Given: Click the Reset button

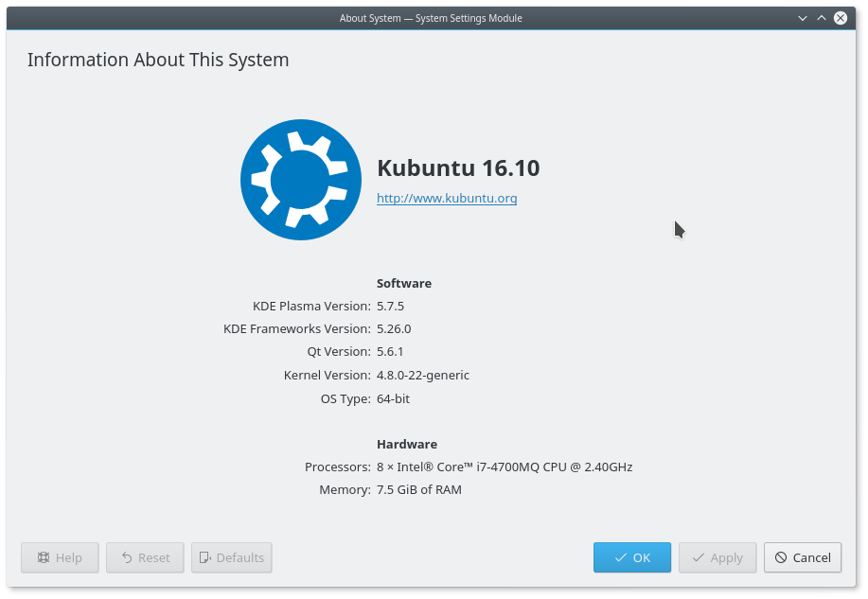Looking at the screenshot, I should click(145, 557).
